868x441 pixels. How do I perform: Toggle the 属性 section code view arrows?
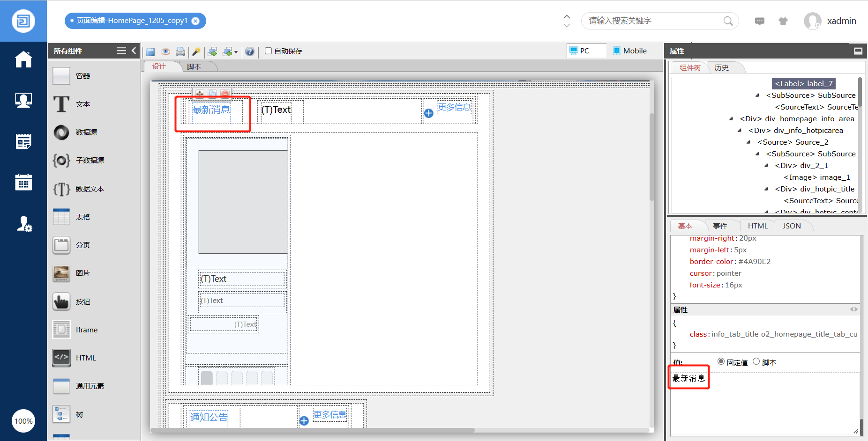coord(854,309)
